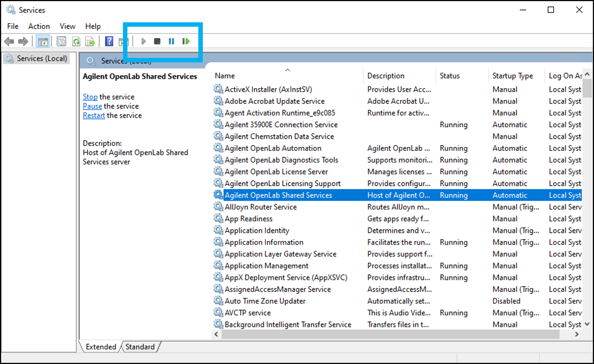This screenshot has width=594, height=364.
Task: Select Agent Activation Runtime_e9c085 row
Action: (x=397, y=113)
